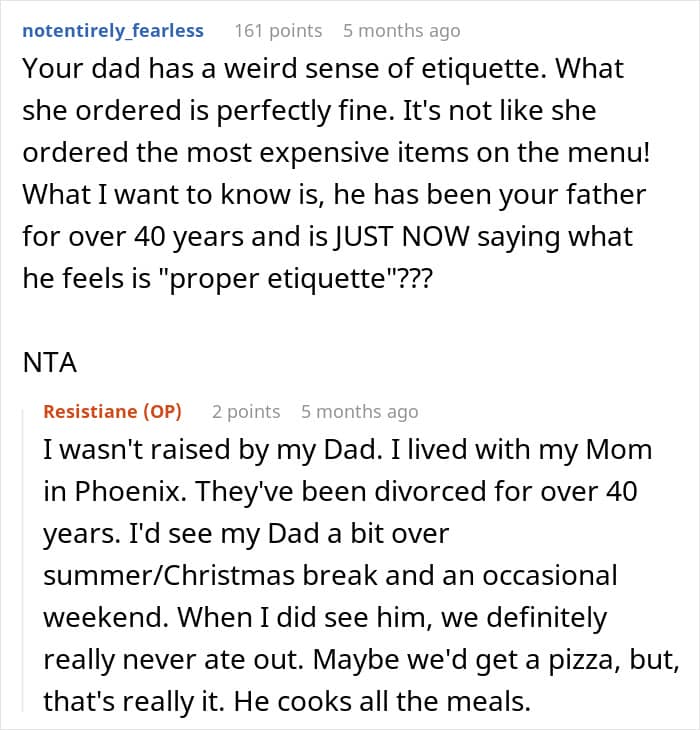Click the 161 points score
This screenshot has height=730, width=700.
[x=278, y=31]
